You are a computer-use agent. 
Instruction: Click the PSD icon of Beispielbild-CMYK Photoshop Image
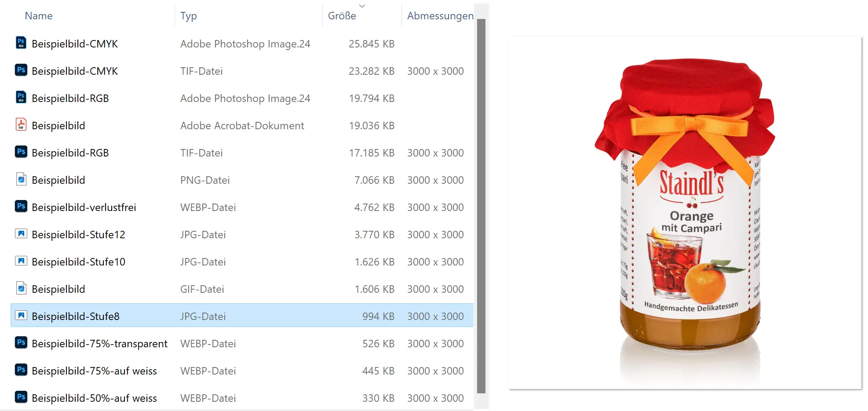[21, 43]
